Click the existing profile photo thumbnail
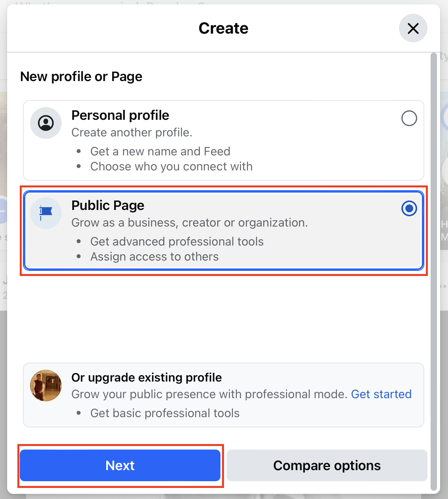 (x=46, y=386)
